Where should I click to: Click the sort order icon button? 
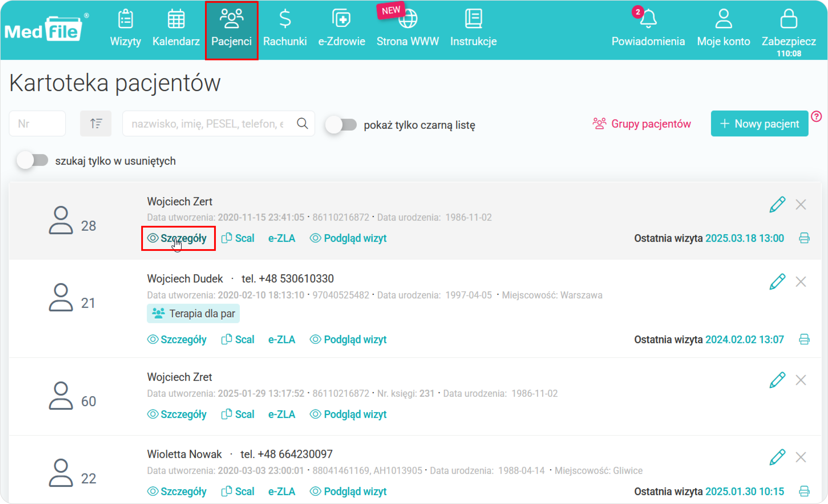point(96,123)
